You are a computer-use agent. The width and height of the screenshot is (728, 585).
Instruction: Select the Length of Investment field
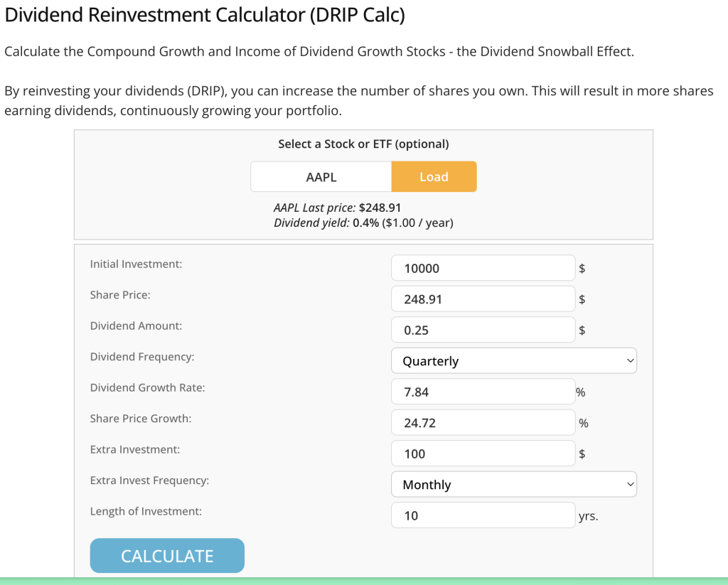[x=482, y=515]
